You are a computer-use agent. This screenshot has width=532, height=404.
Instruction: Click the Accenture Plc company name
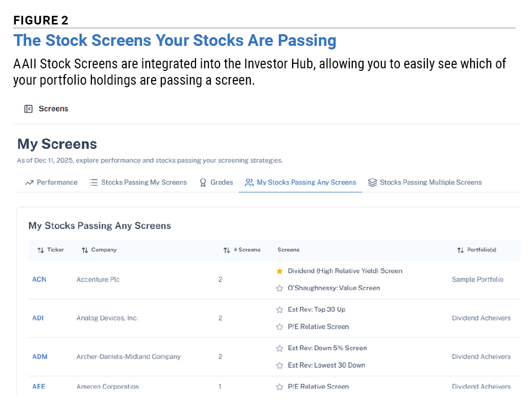98,280
